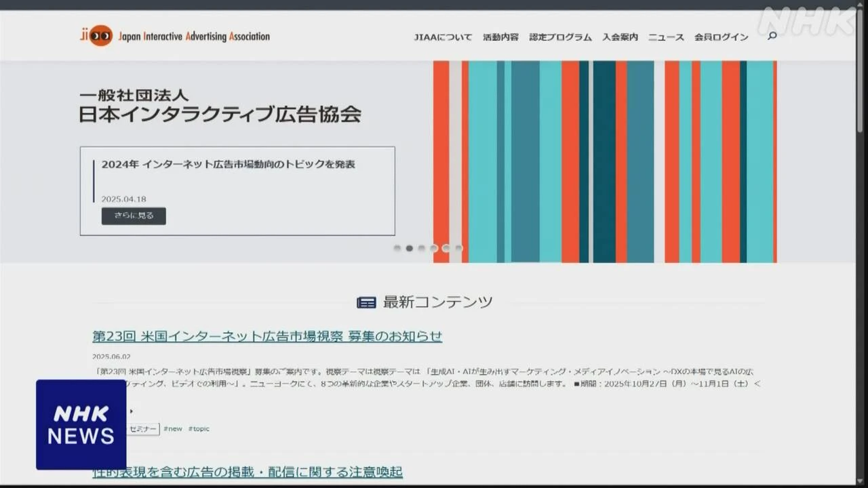Click the 会員ログイン link

coord(721,37)
